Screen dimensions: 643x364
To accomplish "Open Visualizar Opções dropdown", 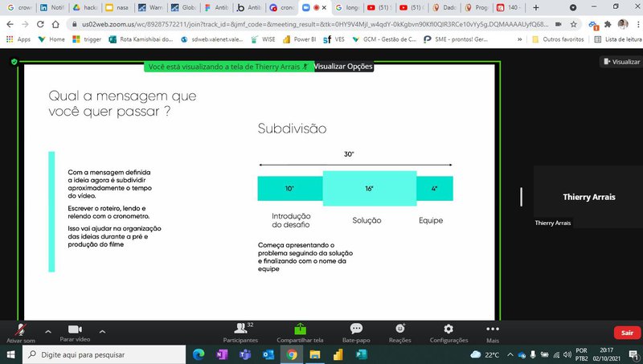I will pos(344,67).
